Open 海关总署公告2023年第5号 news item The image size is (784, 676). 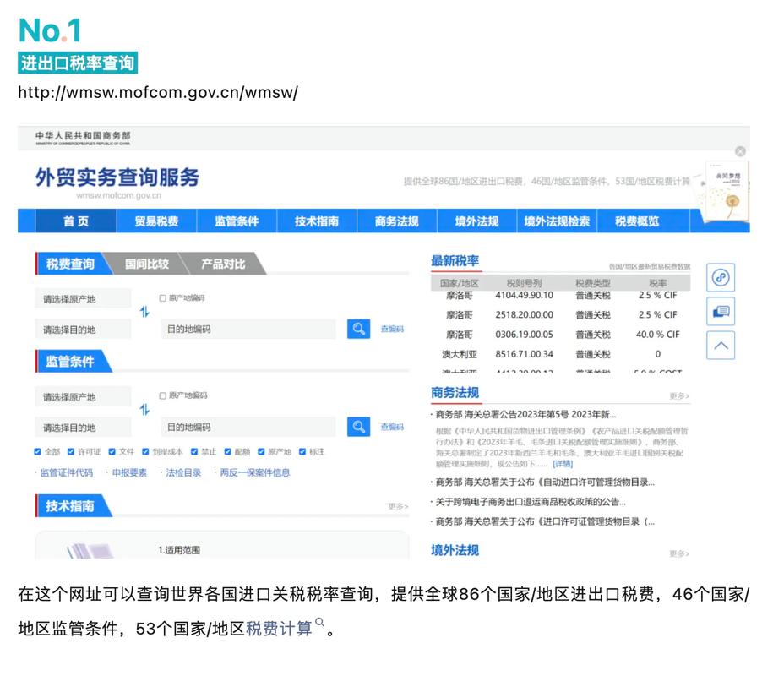(x=525, y=414)
